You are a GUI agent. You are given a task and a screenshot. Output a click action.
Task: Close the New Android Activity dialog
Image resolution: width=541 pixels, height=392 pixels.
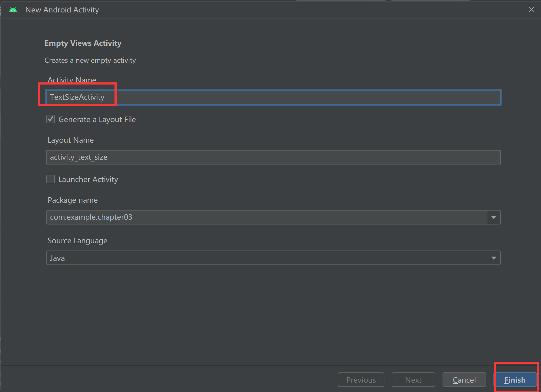531,9
